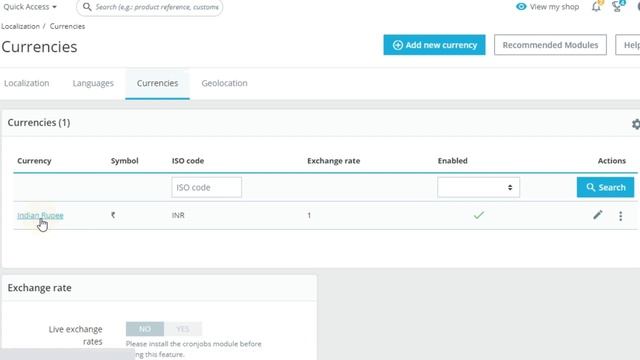Click the plus icon in Add new currency
The height and width of the screenshot is (360, 640).
click(398, 45)
